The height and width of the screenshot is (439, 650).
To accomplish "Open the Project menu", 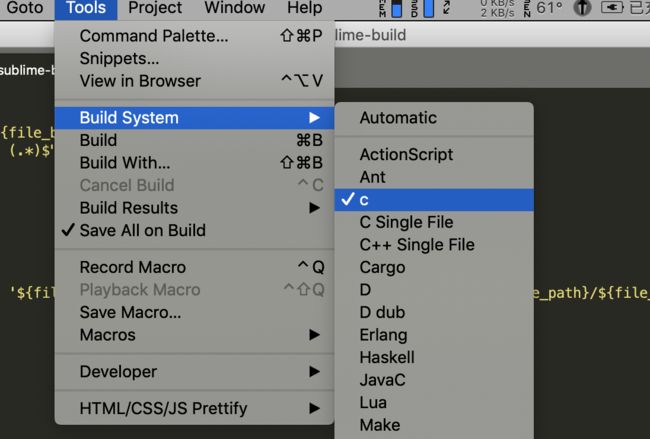I will (155, 8).
